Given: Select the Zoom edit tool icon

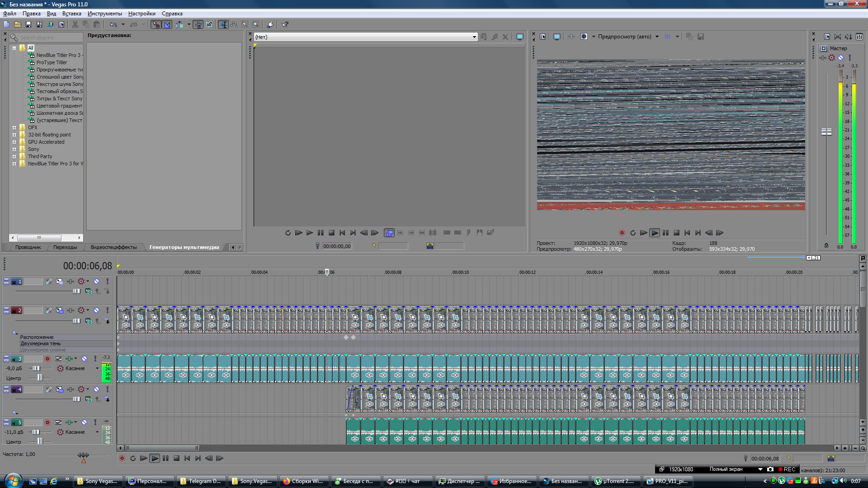Looking at the screenshot, I should coord(255,24).
